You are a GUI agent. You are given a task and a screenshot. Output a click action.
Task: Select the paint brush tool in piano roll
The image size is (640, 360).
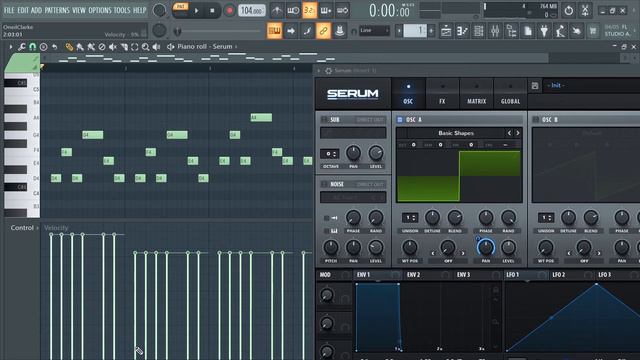pos(80,47)
